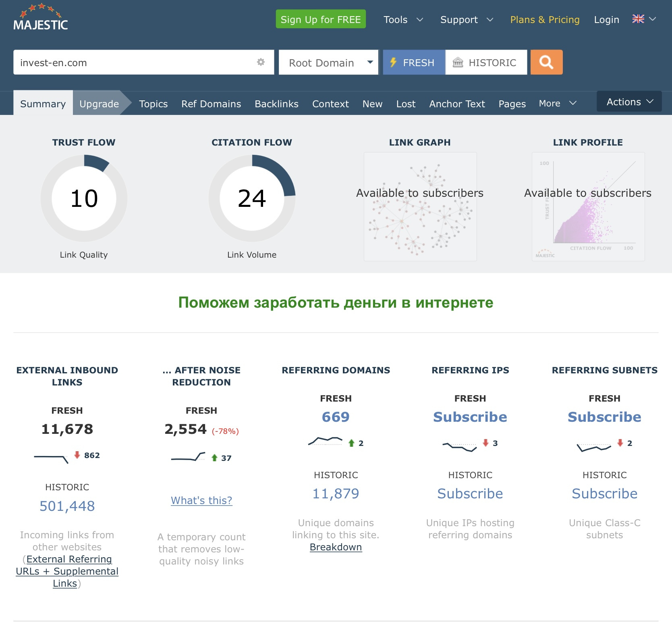This screenshot has height=631, width=672.
Task: Open the Backlinks tab
Action: tap(276, 103)
